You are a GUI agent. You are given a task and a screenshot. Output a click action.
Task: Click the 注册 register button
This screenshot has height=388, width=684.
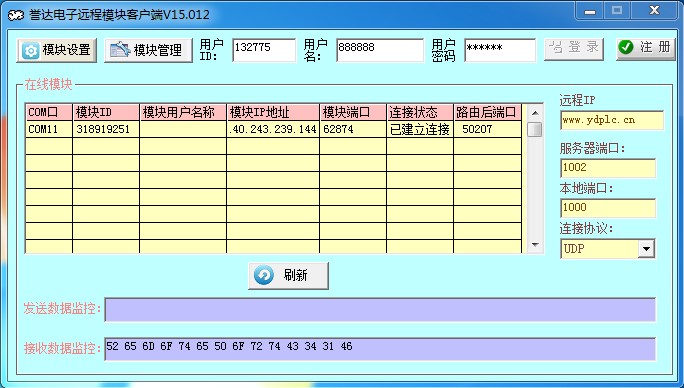[646, 49]
